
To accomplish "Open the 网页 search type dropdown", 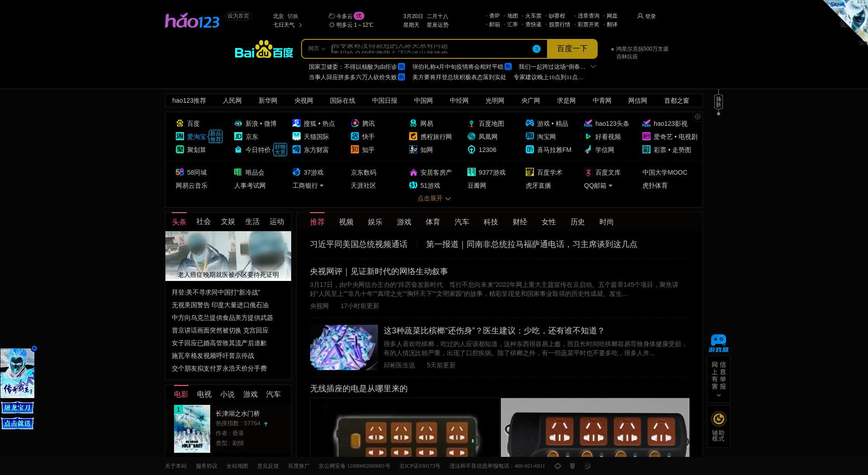I will coord(317,49).
